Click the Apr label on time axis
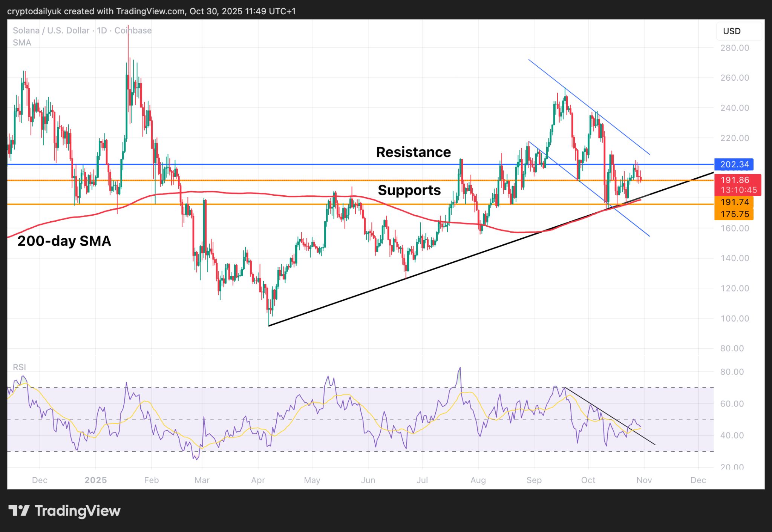Image resolution: width=772 pixels, height=532 pixels. [258, 480]
